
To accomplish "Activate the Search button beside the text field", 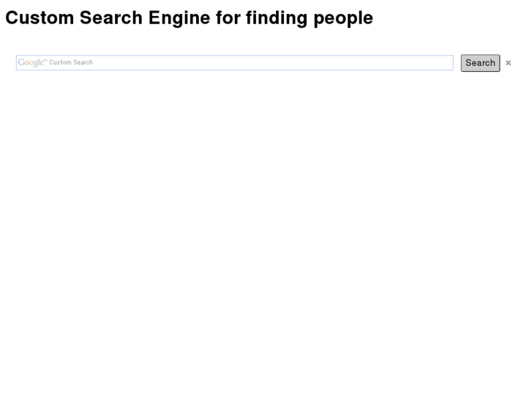I will click(x=480, y=63).
